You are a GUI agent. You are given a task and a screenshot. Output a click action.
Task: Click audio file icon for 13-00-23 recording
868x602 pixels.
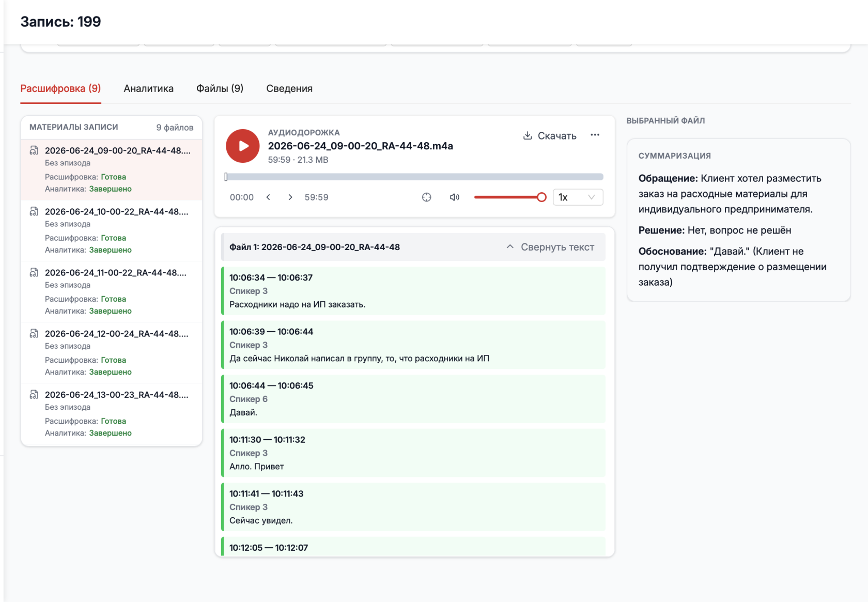pos(34,394)
